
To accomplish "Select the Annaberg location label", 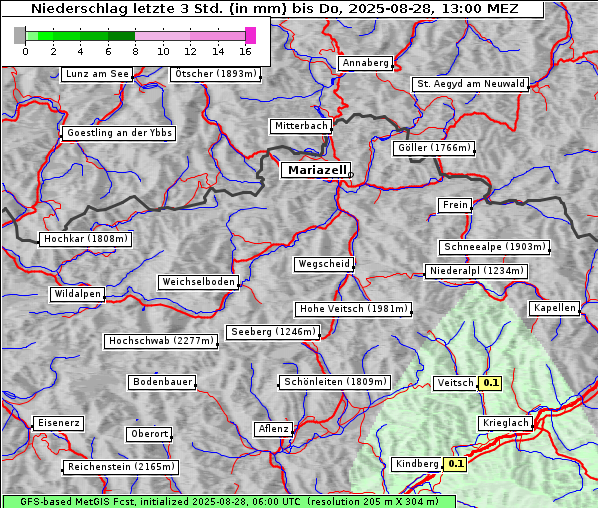I will tap(365, 63).
